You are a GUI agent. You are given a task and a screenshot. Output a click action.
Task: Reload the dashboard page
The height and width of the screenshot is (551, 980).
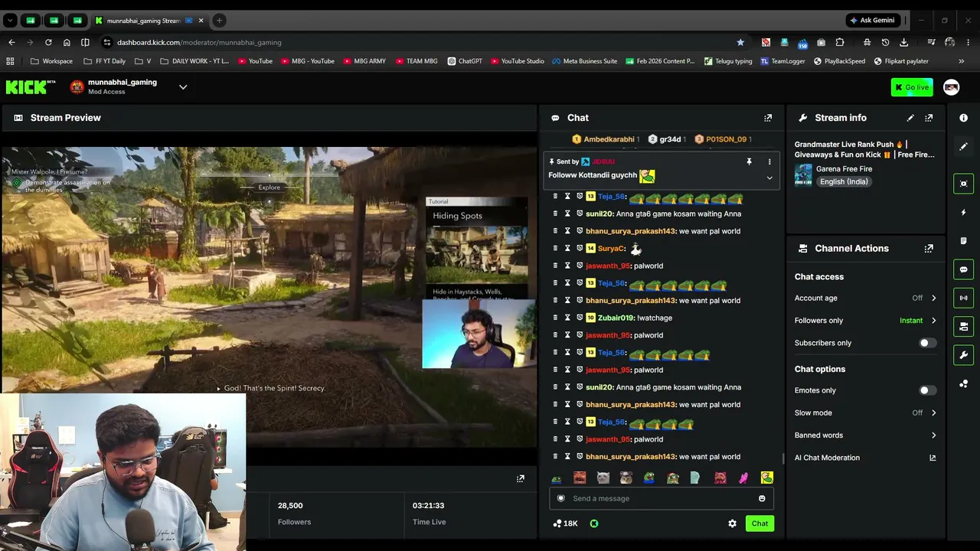click(48, 42)
